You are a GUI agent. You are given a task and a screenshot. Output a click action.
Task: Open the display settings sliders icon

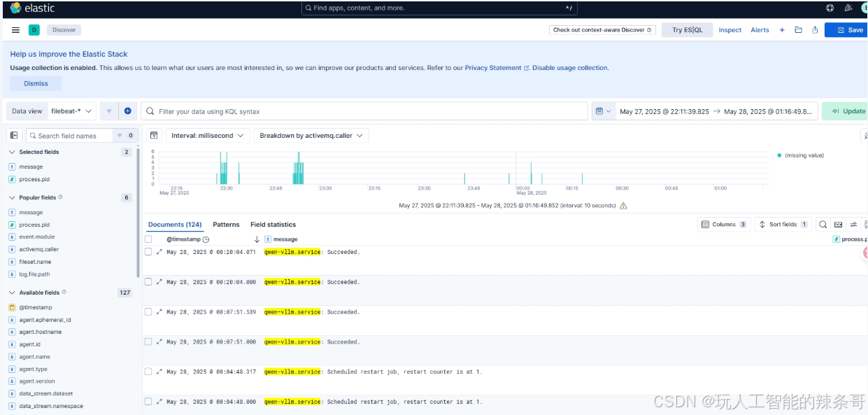853,225
